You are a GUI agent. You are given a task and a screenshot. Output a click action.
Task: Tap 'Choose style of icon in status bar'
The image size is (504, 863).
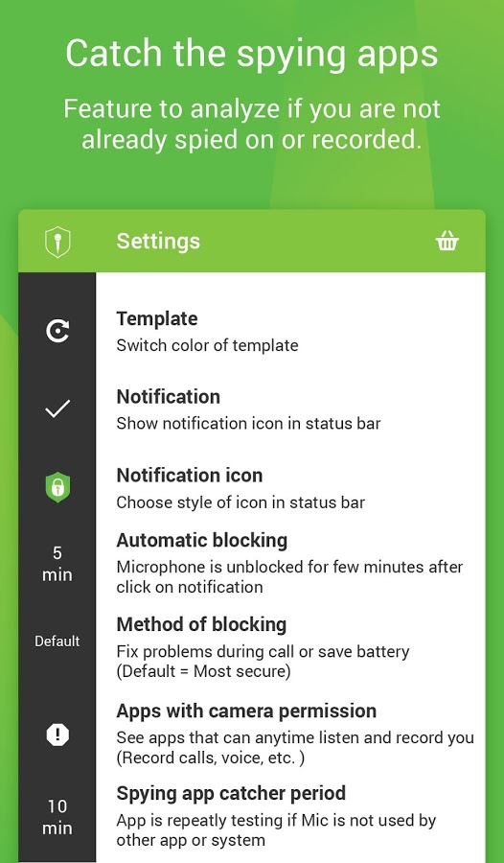coord(241,502)
